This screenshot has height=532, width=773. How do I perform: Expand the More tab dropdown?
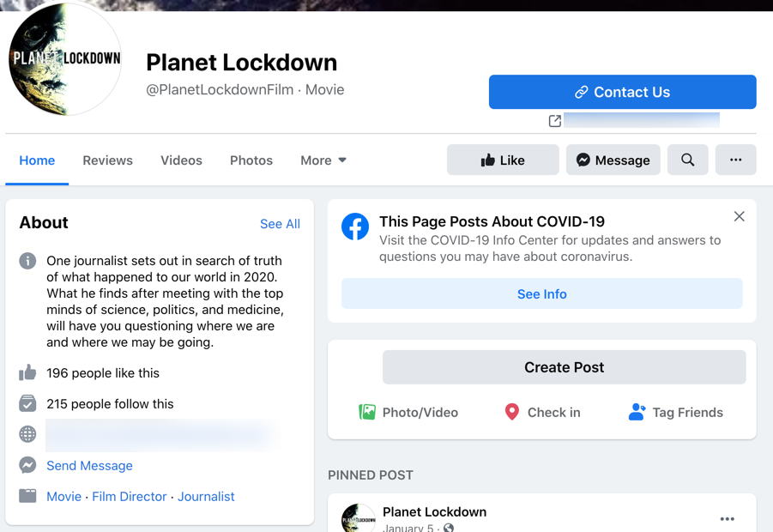tap(323, 160)
